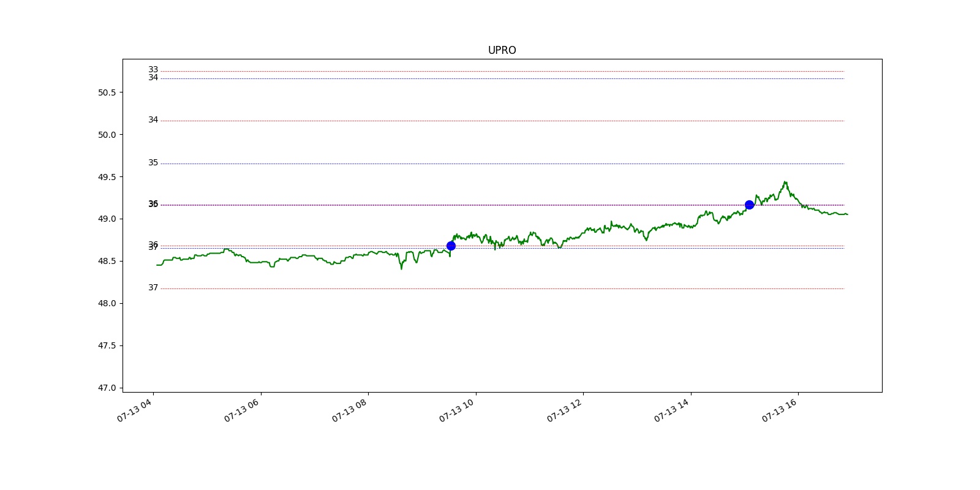Click the level label 33
The width and height of the screenshot is (980, 490).
click(x=153, y=70)
